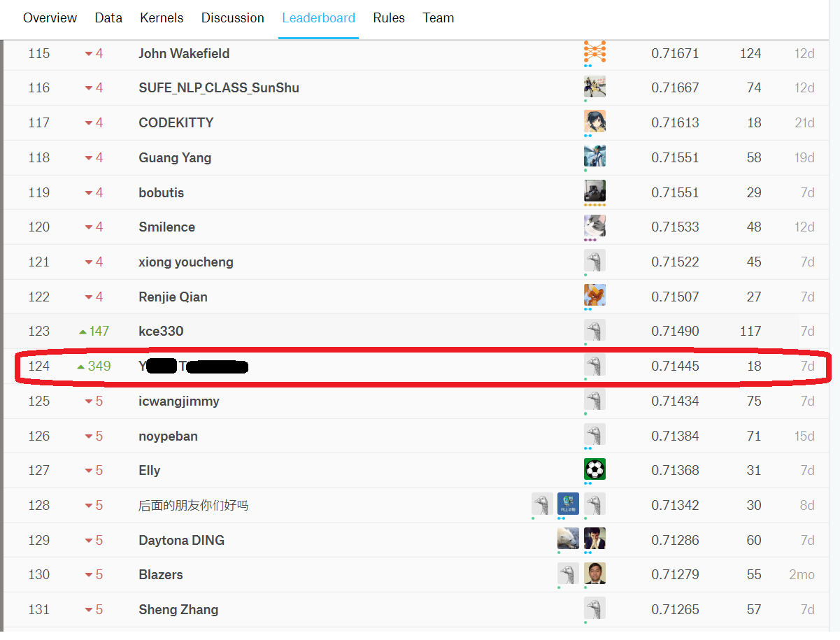Open icwangjimmy's default avatar

(x=595, y=399)
